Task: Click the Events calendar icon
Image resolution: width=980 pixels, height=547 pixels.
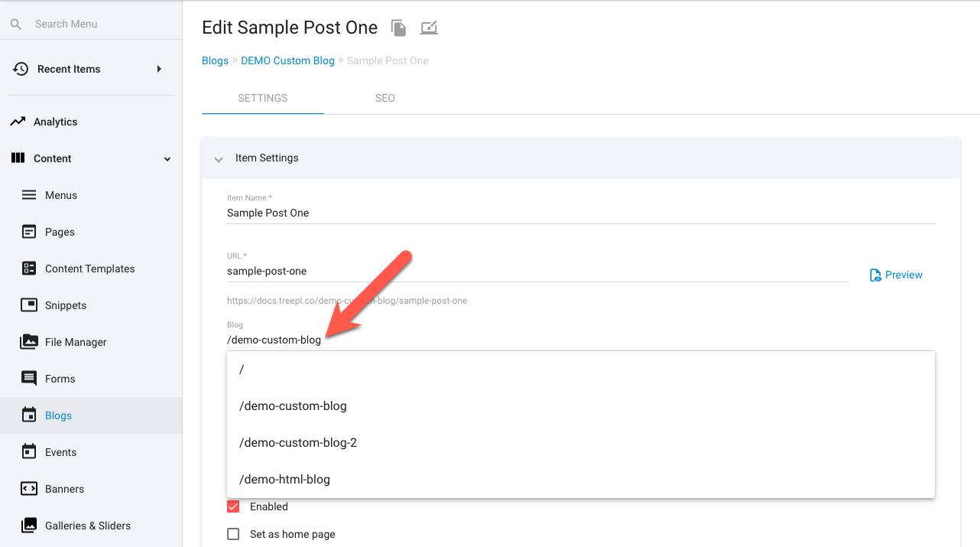Action: [x=29, y=452]
